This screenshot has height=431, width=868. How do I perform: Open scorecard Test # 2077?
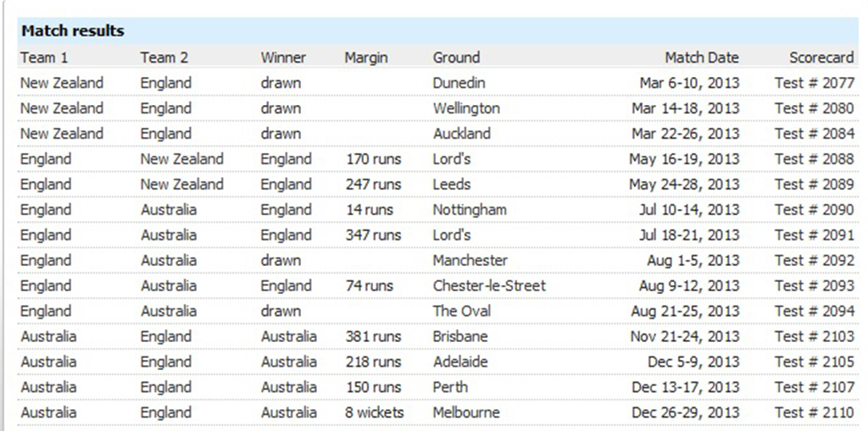pyautogui.click(x=815, y=83)
